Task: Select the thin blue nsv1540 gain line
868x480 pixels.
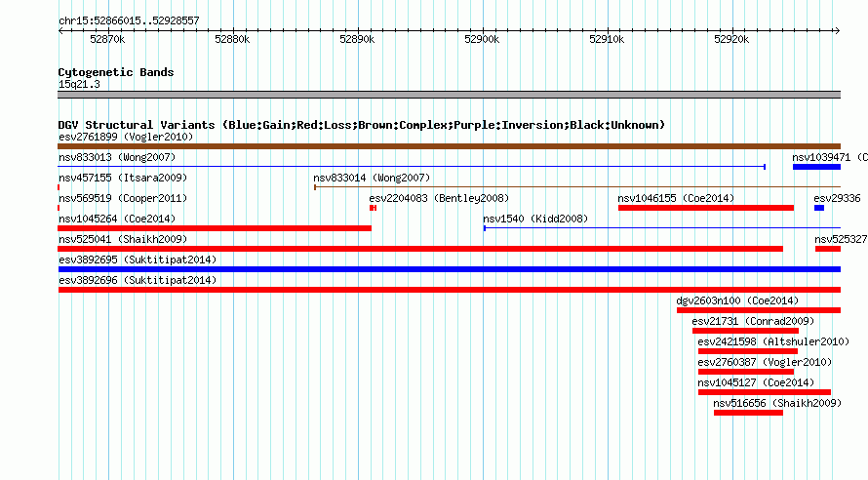Action: (662, 228)
